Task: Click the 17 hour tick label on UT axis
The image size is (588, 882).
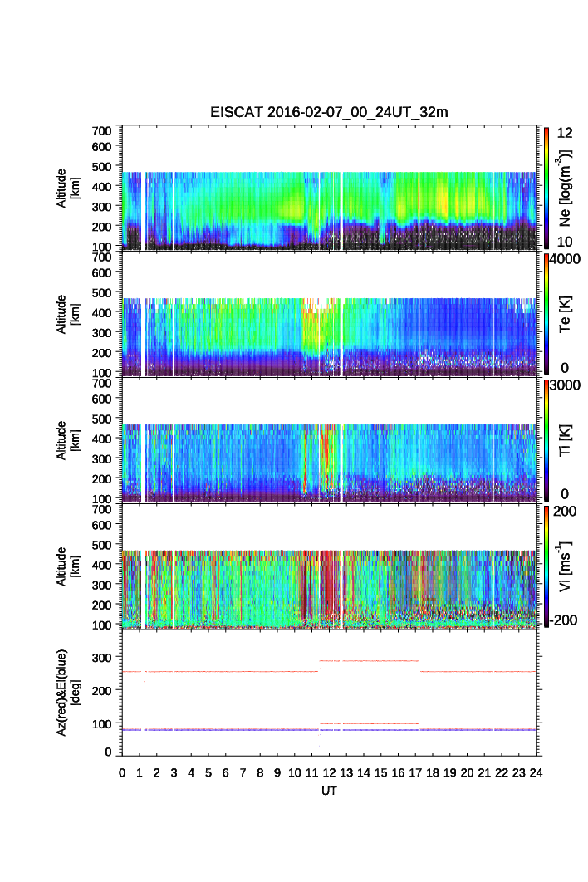Action: click(x=415, y=773)
